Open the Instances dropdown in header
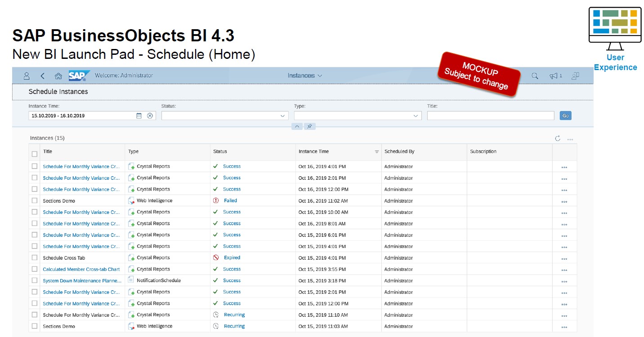Viewport: 644px width, 337px height. point(305,75)
